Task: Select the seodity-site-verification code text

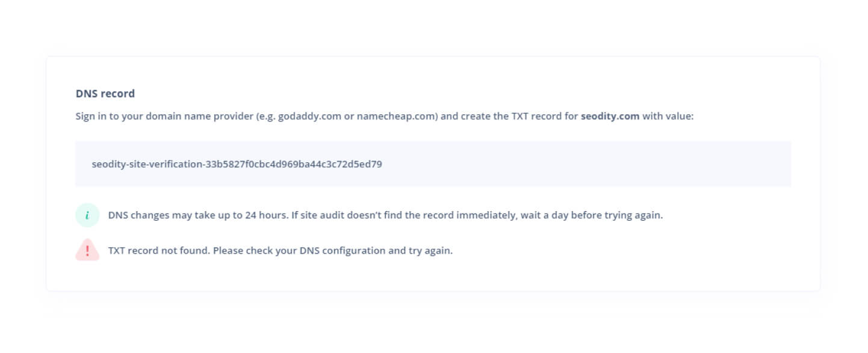Action: [237, 164]
